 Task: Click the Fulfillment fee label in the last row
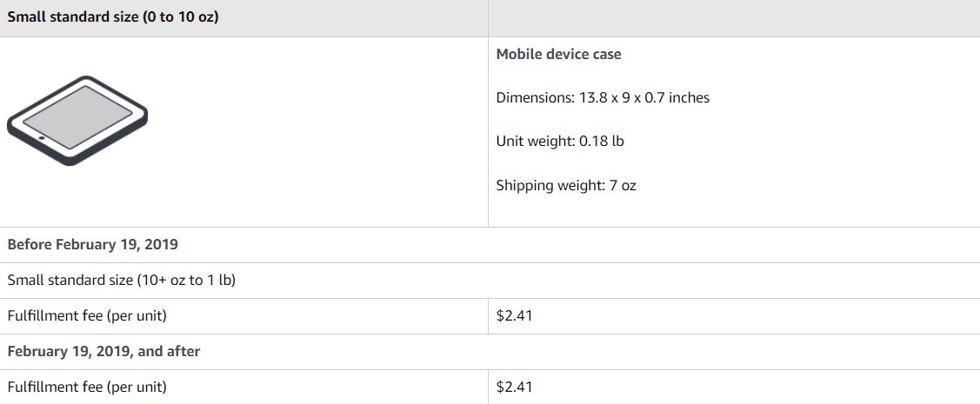(x=87, y=387)
